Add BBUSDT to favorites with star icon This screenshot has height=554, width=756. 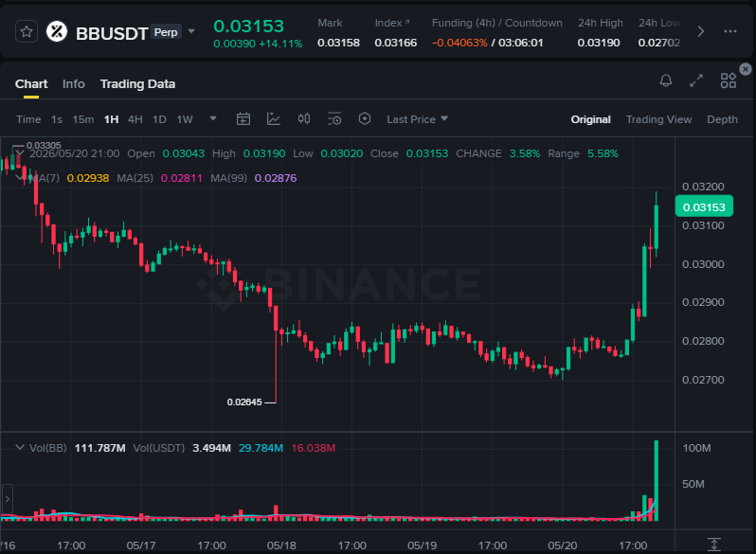click(27, 32)
